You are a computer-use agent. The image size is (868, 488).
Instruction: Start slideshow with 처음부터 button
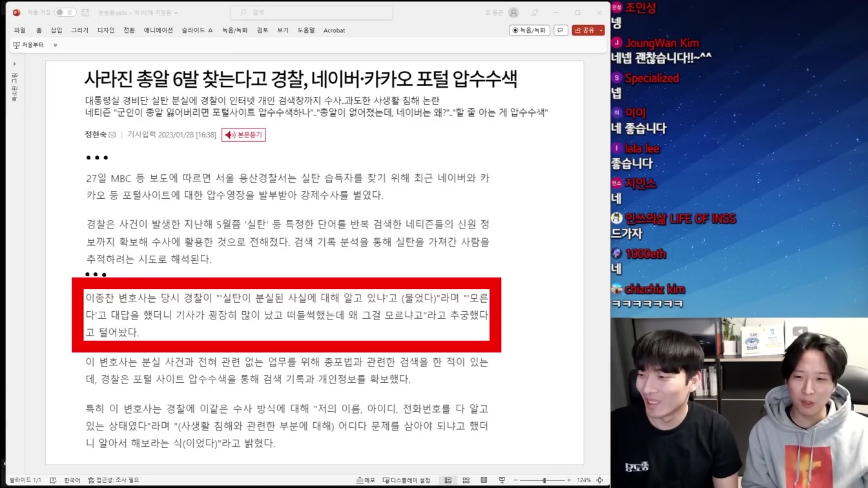28,45
